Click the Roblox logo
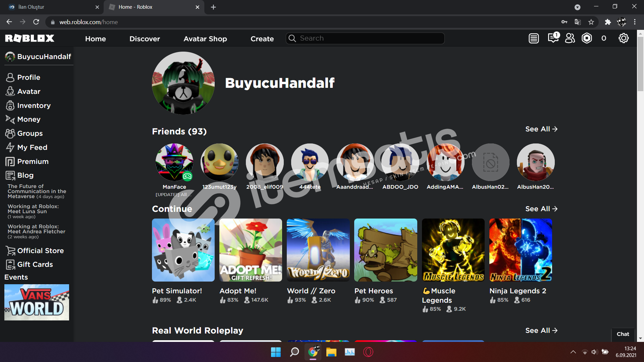This screenshot has width=644, height=362. 30,39
